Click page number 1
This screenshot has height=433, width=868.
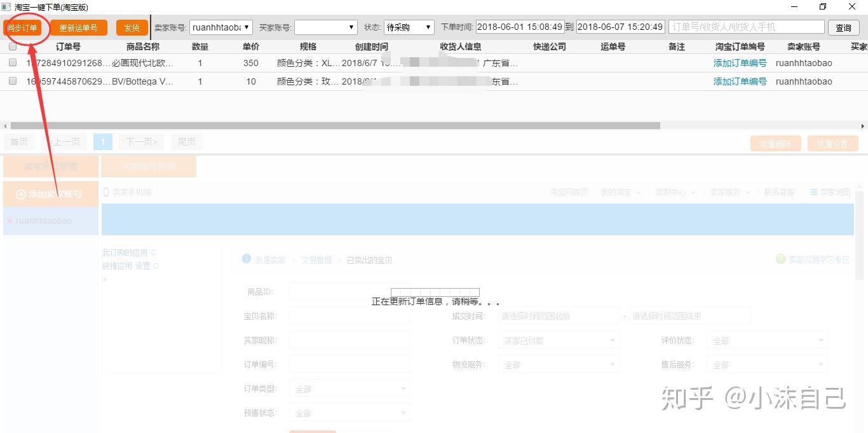102,142
